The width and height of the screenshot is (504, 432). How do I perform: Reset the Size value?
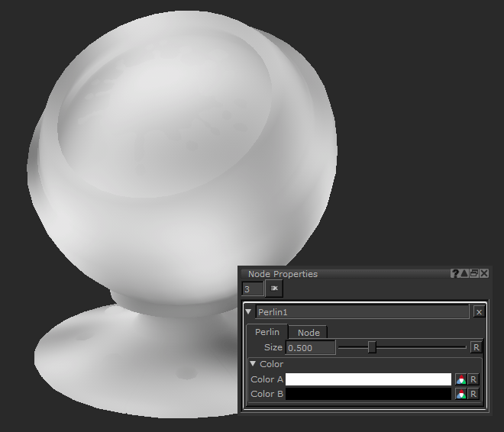pyautogui.click(x=476, y=347)
